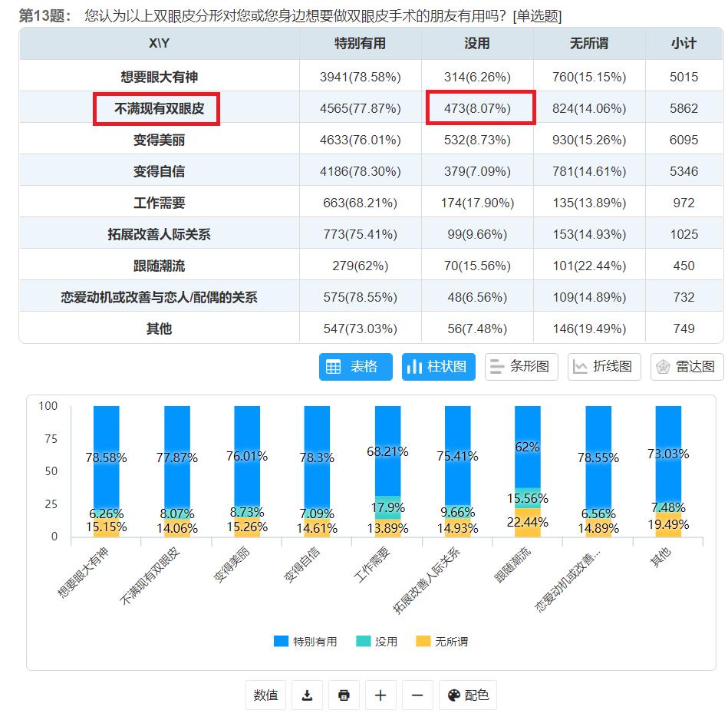Image resolution: width=728 pixels, height=720 pixels.
Task: Click the print chart icon
Action: tap(343, 695)
